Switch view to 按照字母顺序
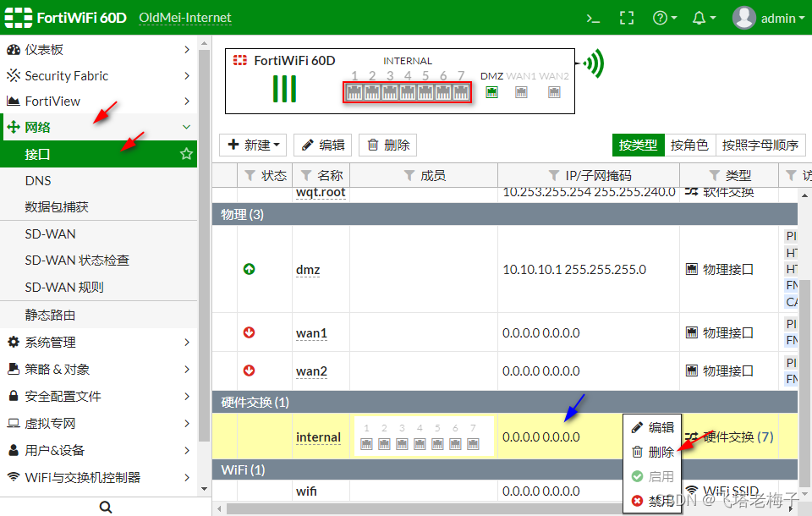The height and width of the screenshot is (516, 812). (760, 145)
